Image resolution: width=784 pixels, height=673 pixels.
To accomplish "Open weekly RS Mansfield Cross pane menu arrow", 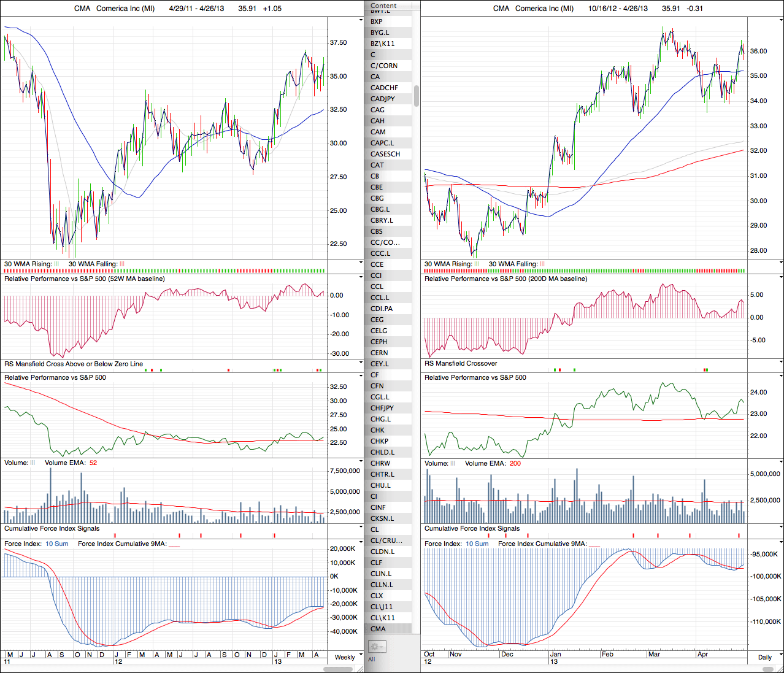I will coord(361,364).
